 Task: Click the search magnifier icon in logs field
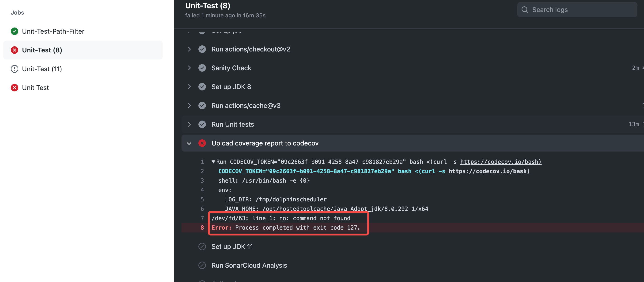click(x=525, y=10)
